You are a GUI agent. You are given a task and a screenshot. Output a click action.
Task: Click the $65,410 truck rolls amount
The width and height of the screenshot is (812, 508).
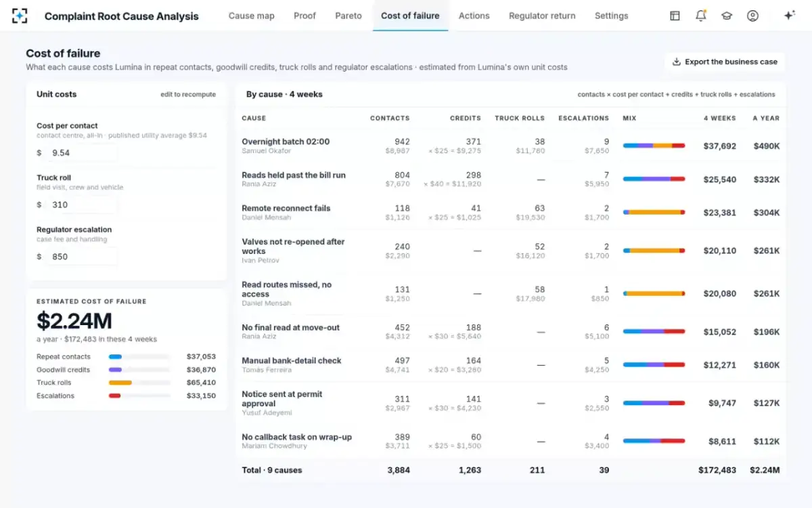(x=201, y=383)
